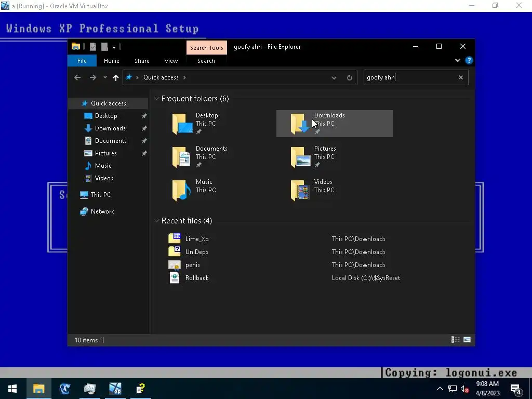Open Pictures in the navigation pane
Viewport: 532px width, 399px height.
105,153
